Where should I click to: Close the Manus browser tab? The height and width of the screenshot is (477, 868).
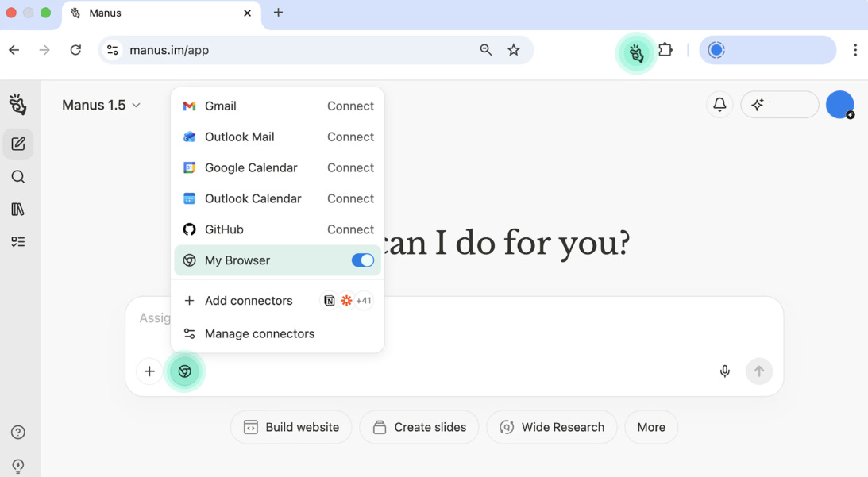248,13
